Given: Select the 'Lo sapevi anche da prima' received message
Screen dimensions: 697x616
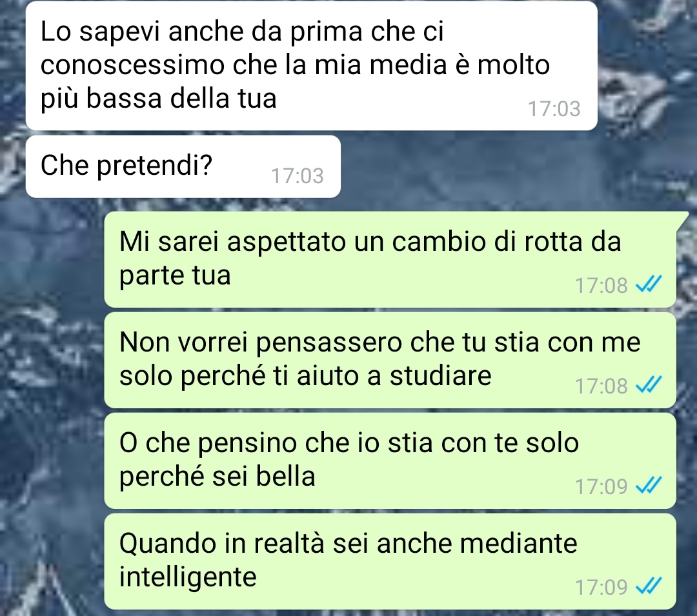Looking at the screenshot, I should [x=312, y=66].
